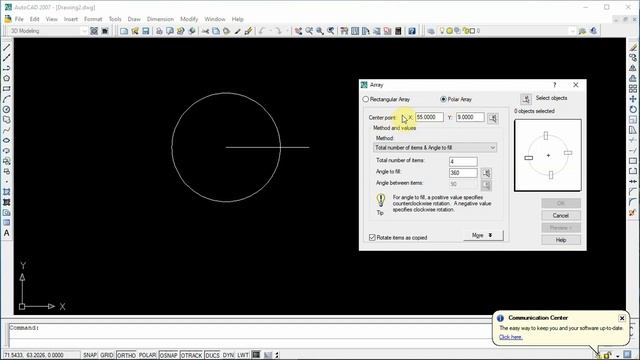Click the Array dialog question mark help
Viewport: 640px width, 360px height.
click(554, 85)
